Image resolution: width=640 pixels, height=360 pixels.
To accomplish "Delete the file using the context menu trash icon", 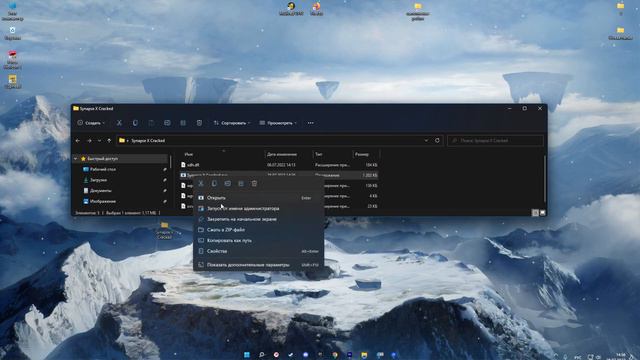I will (x=254, y=183).
